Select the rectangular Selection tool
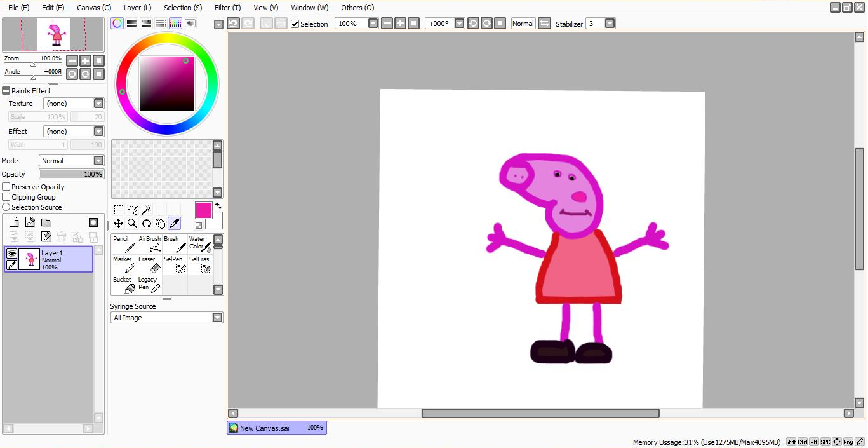 pyautogui.click(x=118, y=210)
